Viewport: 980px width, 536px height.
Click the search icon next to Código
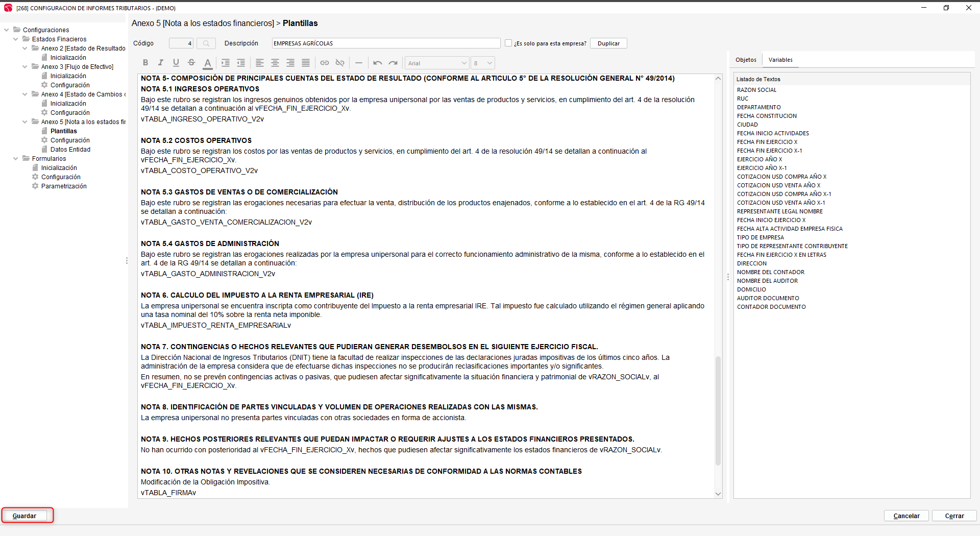[x=206, y=43]
